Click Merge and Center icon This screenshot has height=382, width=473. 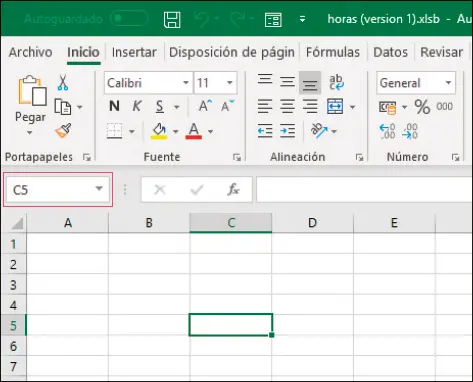tap(335, 106)
